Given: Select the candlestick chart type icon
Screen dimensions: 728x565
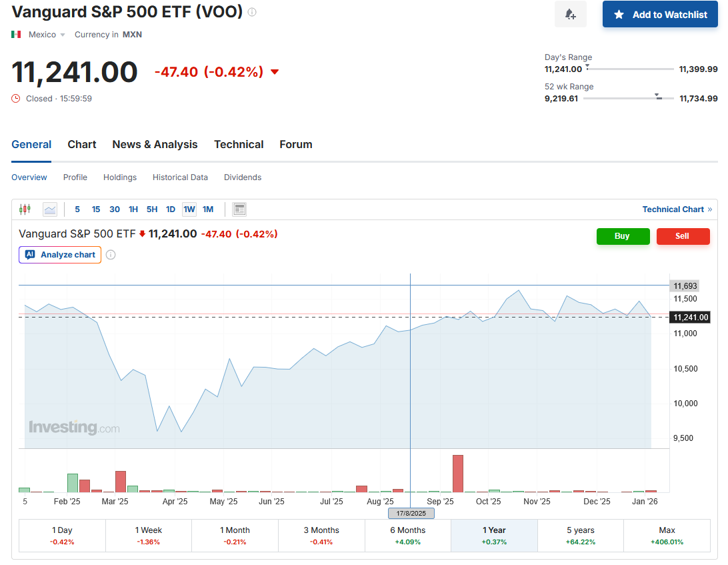Looking at the screenshot, I should [x=25, y=209].
